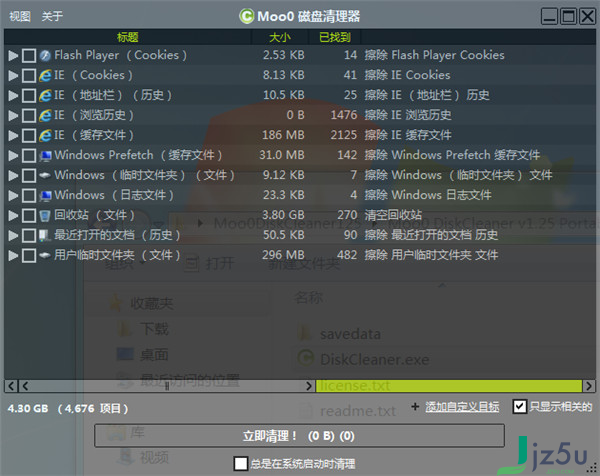Expand the Flash Player (Cookies) row
Screen dimensions: 600x476
pos(13,56)
